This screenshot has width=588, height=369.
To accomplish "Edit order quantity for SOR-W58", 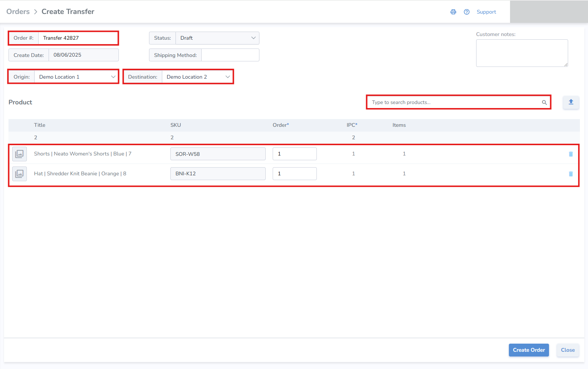I will [x=294, y=154].
